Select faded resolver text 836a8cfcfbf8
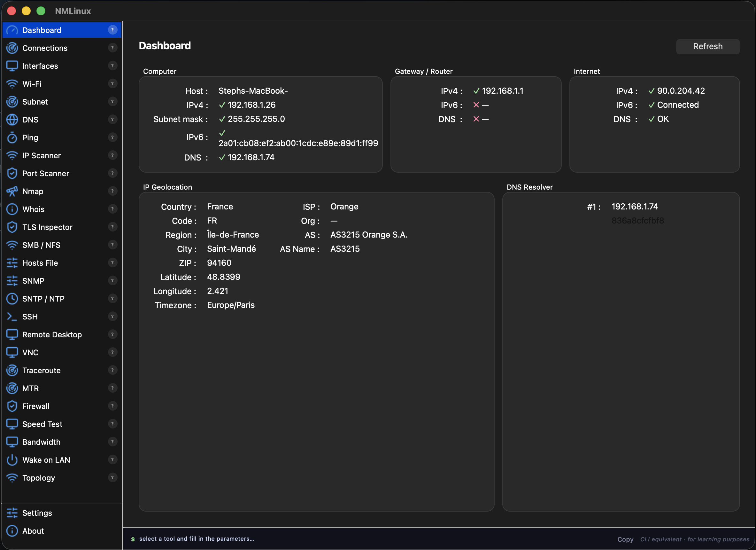Screen dimensions: 756x550 pos(637,221)
